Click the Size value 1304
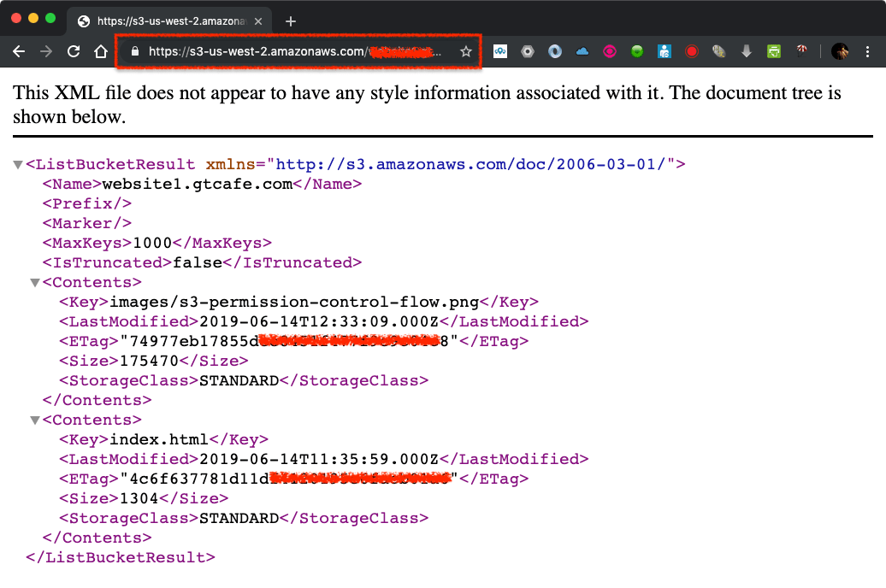Screen dimensions: 886x588 [139, 499]
